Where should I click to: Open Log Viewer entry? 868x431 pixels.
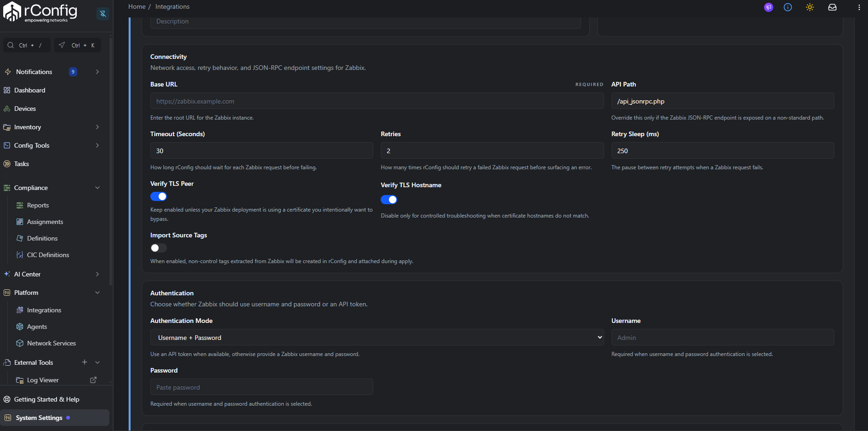click(x=43, y=380)
